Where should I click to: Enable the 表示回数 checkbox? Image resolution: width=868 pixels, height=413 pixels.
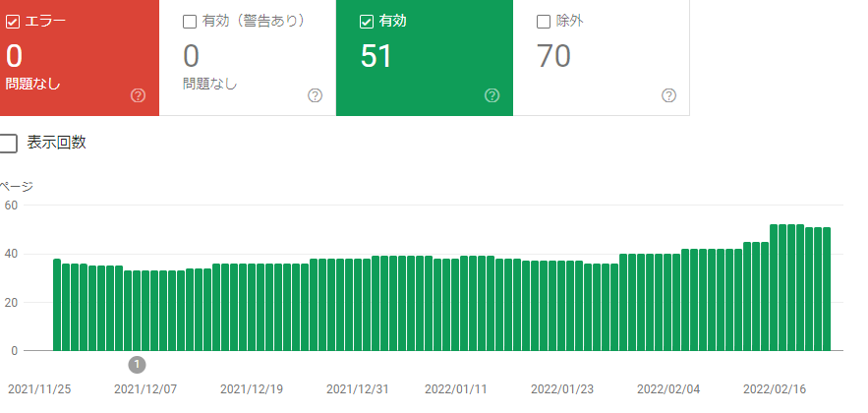tap(8, 144)
